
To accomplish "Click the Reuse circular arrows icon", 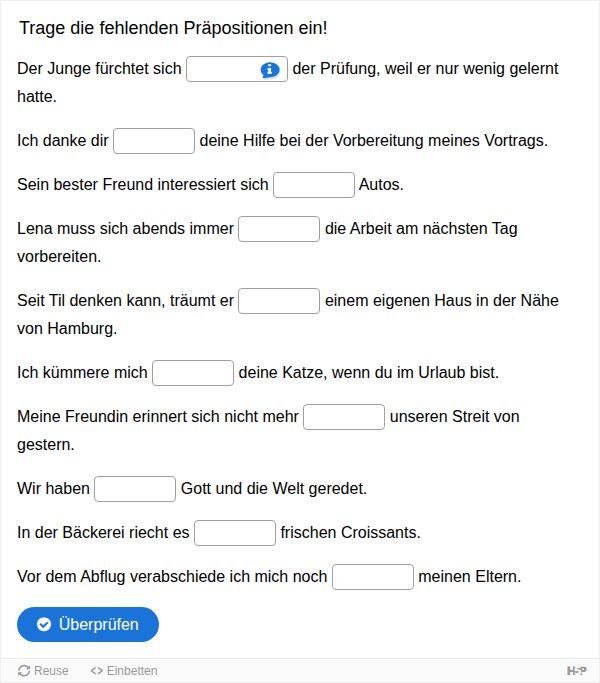I will coord(24,671).
